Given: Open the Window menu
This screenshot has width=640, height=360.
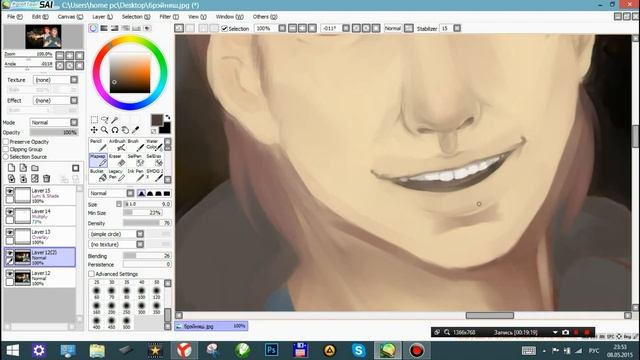Looking at the screenshot, I should (229, 17).
